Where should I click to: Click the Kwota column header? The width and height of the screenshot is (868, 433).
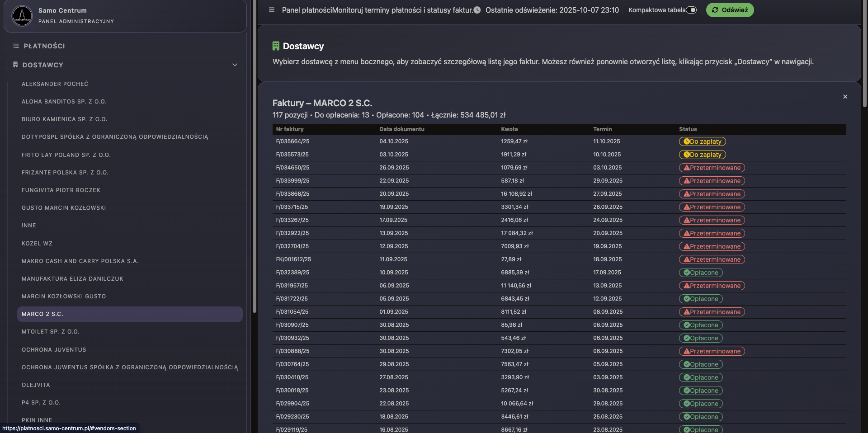pos(509,129)
